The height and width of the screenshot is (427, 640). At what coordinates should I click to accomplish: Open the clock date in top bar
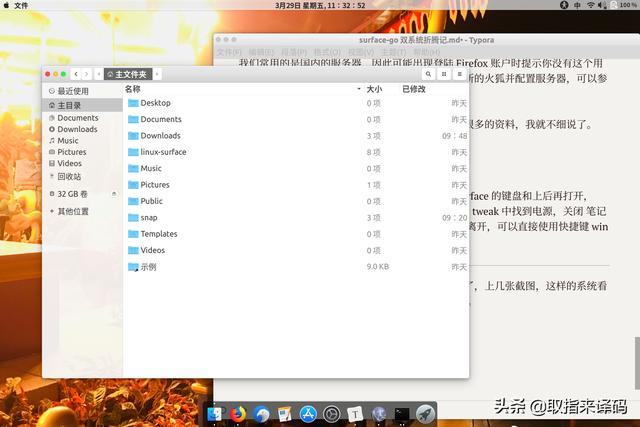click(x=320, y=5)
